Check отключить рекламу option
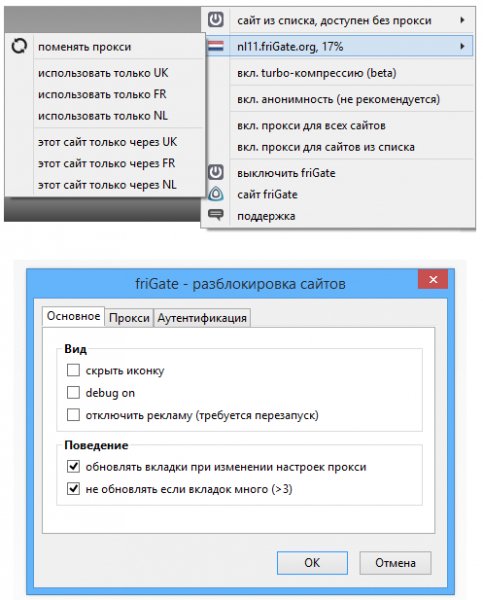 (x=73, y=415)
